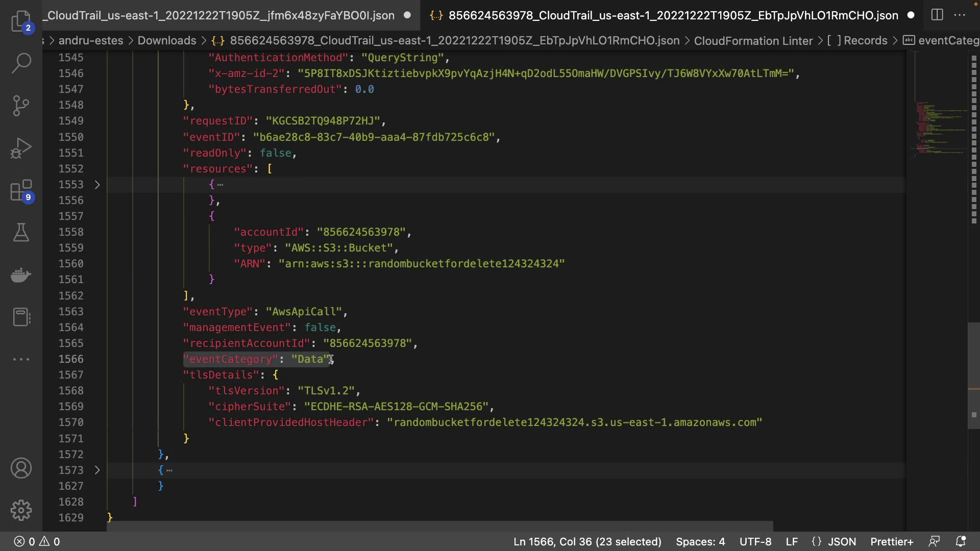
Task: Open the Run and Debug view
Action: tap(21, 148)
